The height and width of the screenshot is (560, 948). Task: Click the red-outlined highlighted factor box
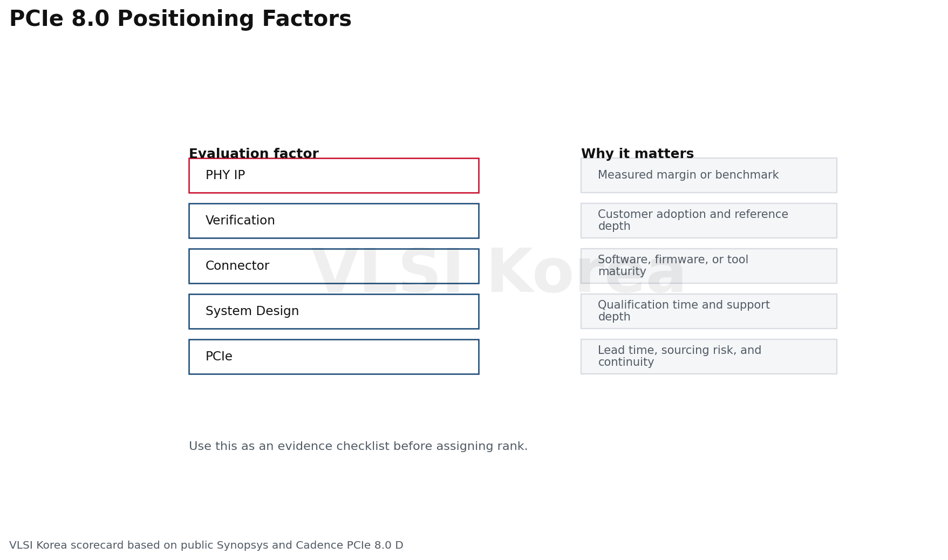(333, 175)
